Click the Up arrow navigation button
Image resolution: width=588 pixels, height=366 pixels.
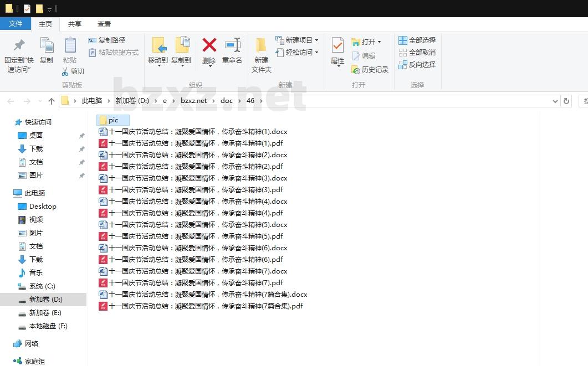coord(52,101)
